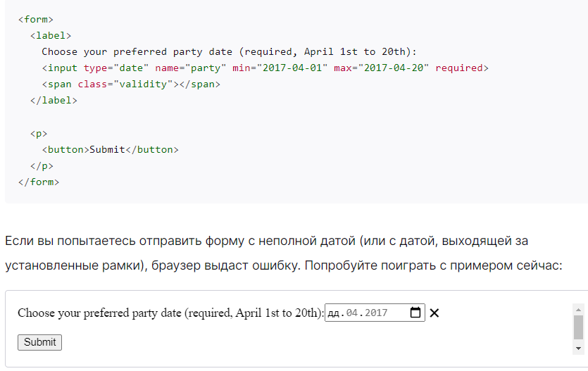Click the name="party" attribute in code
The height and width of the screenshot is (371, 588).
tap(191, 68)
